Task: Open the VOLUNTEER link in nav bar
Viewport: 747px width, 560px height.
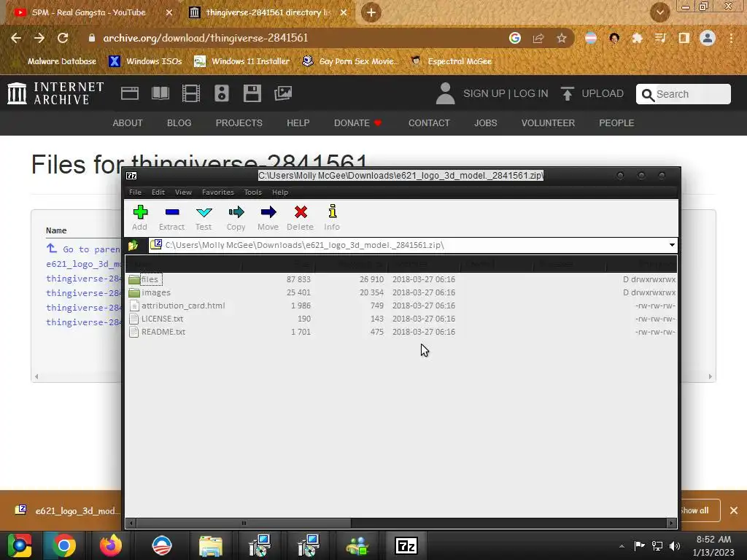Action: click(548, 122)
